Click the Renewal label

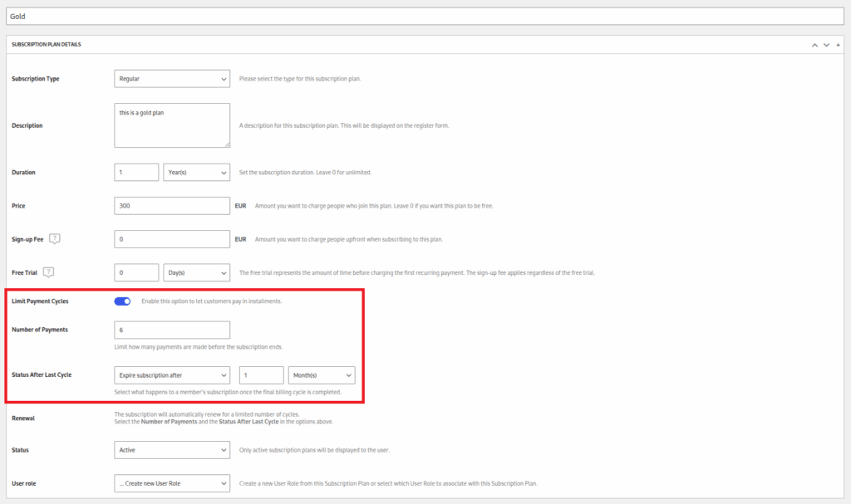[23, 418]
